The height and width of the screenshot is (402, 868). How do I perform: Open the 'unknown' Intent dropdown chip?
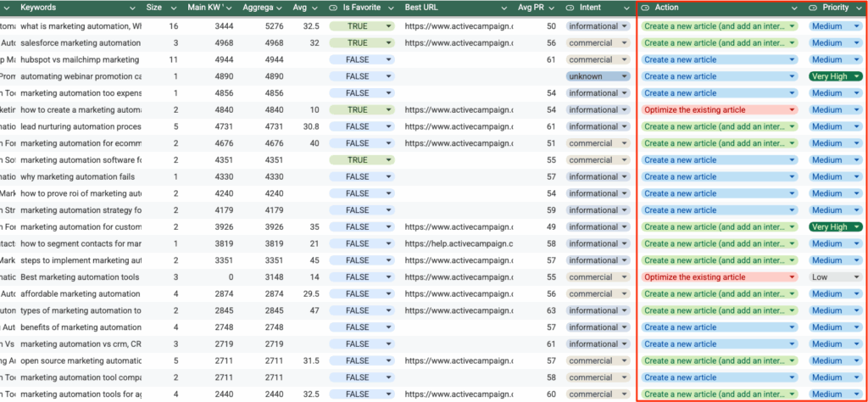(x=598, y=76)
